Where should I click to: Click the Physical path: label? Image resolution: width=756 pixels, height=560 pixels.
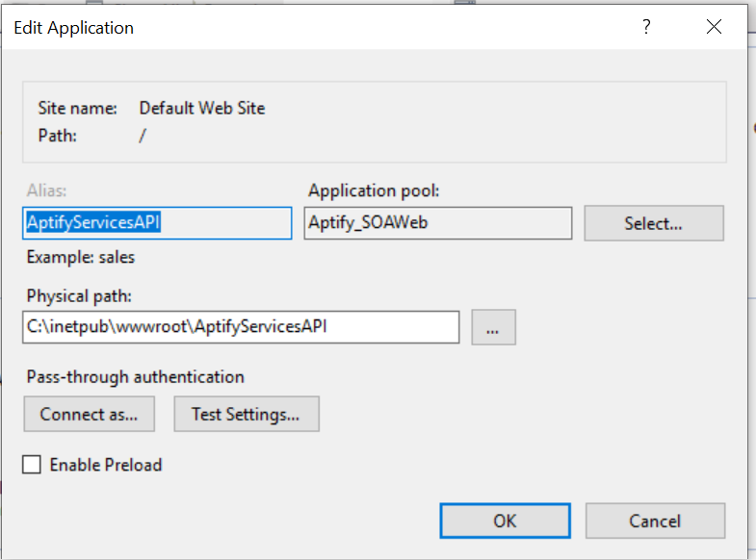pyautogui.click(x=79, y=295)
